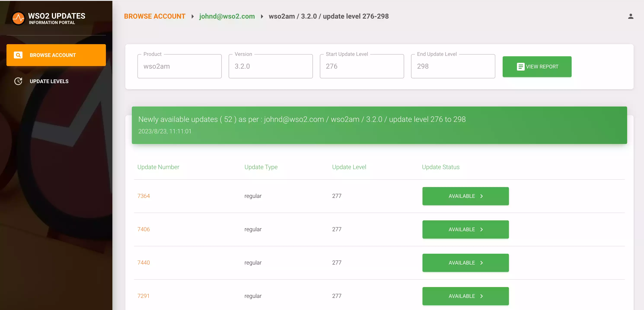
Task: Switch to Update Levels sidebar section
Action: coord(49,81)
